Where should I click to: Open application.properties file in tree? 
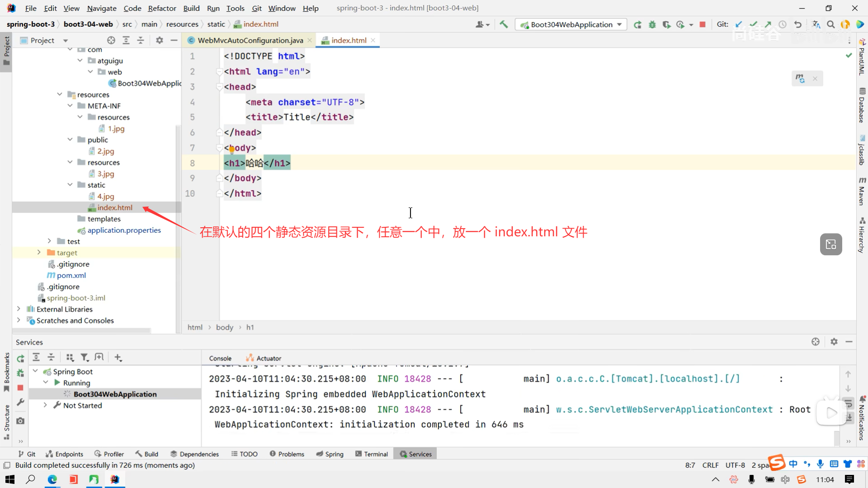click(124, 230)
